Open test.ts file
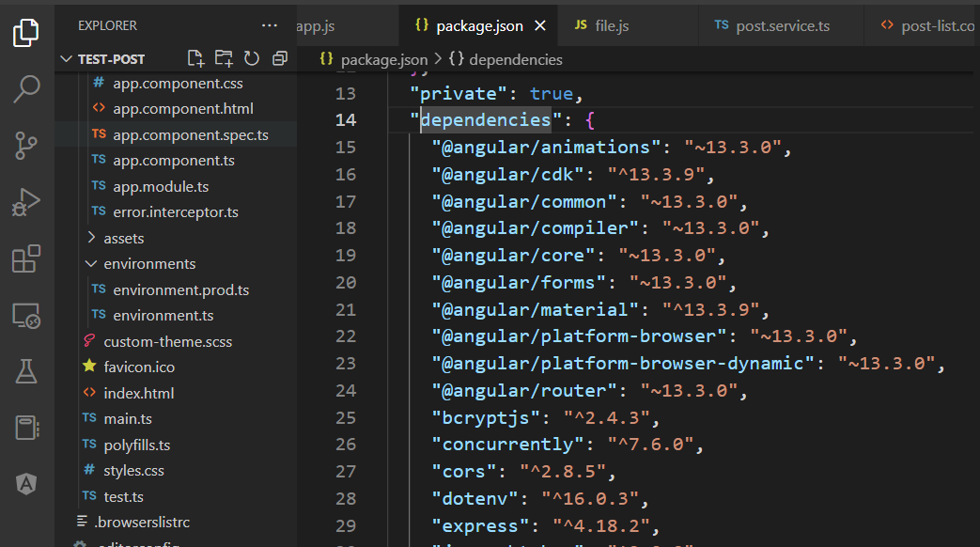 [x=123, y=497]
